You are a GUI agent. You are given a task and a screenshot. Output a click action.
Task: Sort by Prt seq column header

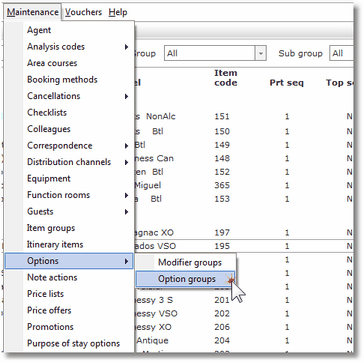[287, 83]
